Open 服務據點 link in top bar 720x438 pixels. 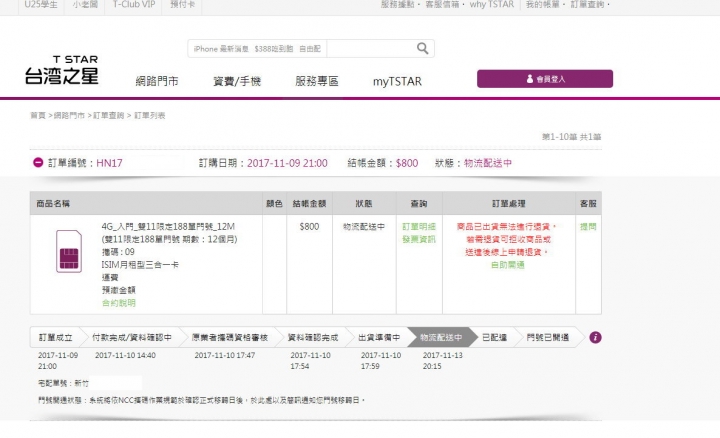pos(397,5)
